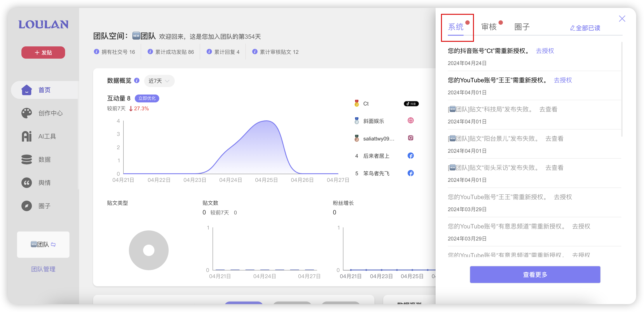This screenshot has width=644, height=312.
Task: Click info icon beside 拥有社交号 16
Action: 97,52
